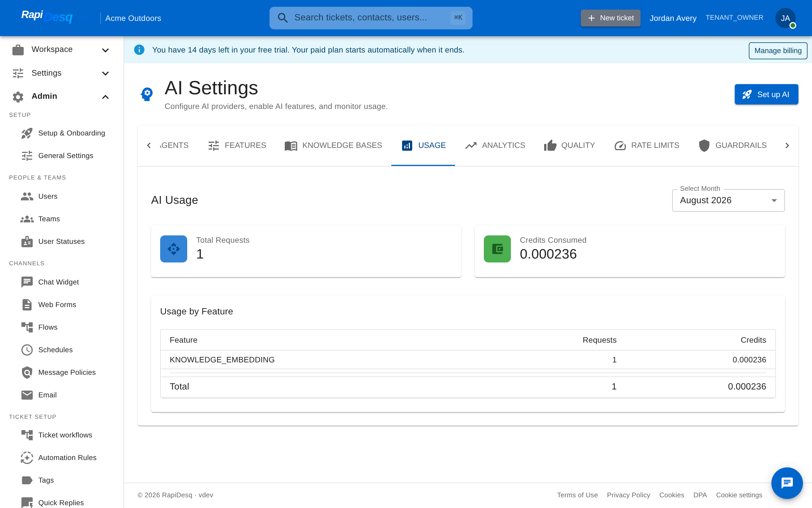812x508 pixels.
Task: Collapse the Admin sidebar section
Action: tap(62, 97)
